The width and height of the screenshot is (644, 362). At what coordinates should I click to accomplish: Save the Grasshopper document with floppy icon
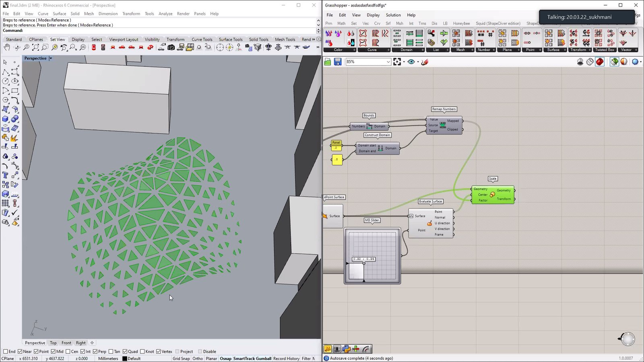[338, 62]
